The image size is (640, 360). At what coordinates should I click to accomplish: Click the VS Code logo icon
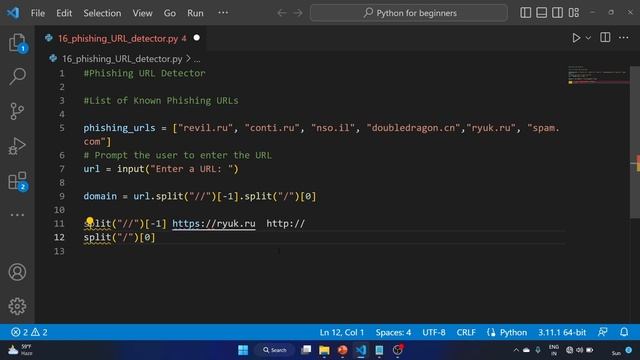(13, 13)
